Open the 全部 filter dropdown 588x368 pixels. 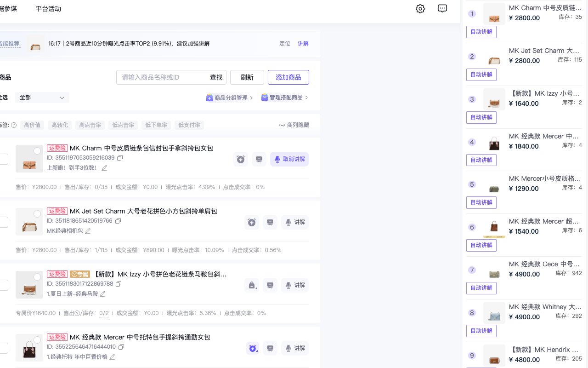[x=42, y=98]
